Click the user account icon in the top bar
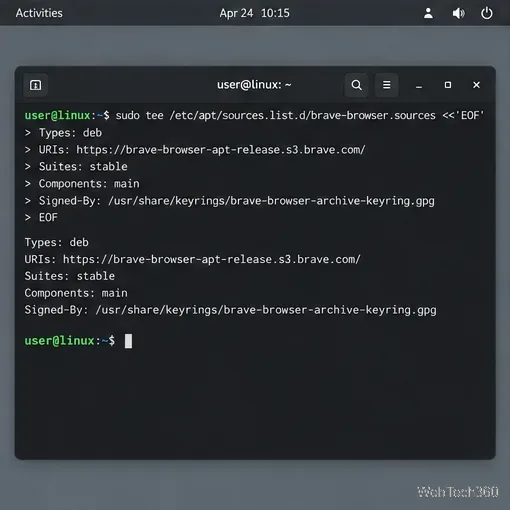Image resolution: width=510 pixels, height=510 pixels. point(428,13)
